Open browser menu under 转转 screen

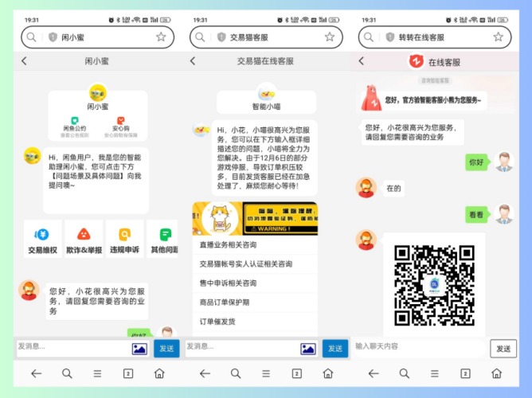pyautogui.click(x=435, y=373)
